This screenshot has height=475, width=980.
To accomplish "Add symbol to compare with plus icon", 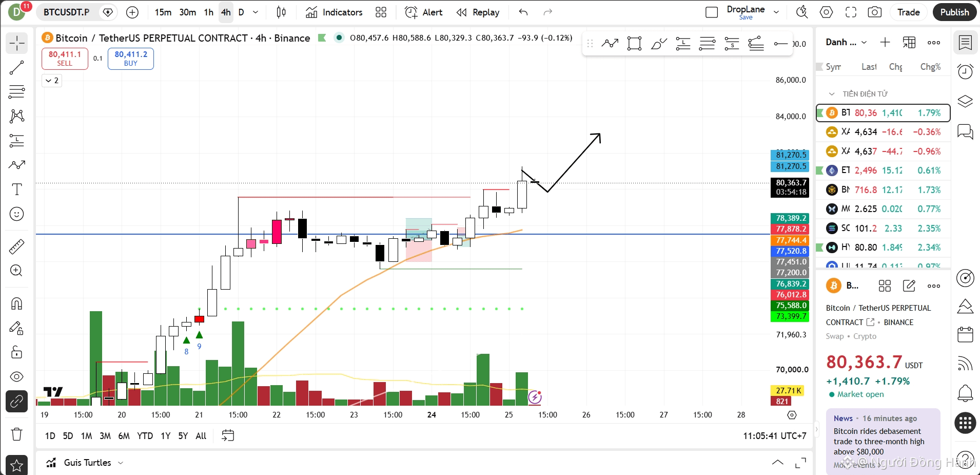I will 132,12.
